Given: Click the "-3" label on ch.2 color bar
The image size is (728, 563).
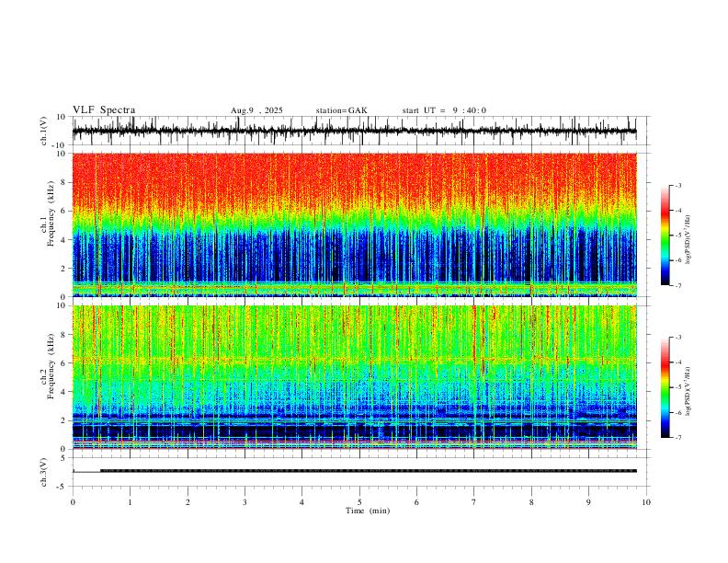Looking at the screenshot, I should tap(677, 338).
